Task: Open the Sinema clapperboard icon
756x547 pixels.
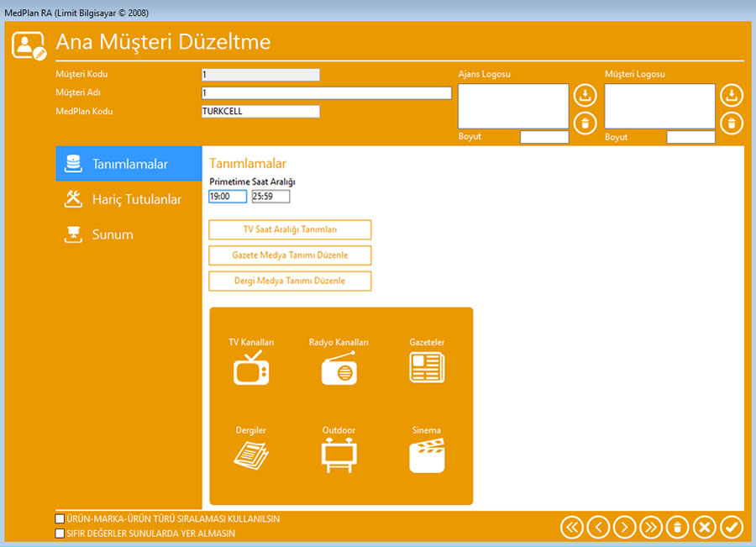Action: [427, 455]
